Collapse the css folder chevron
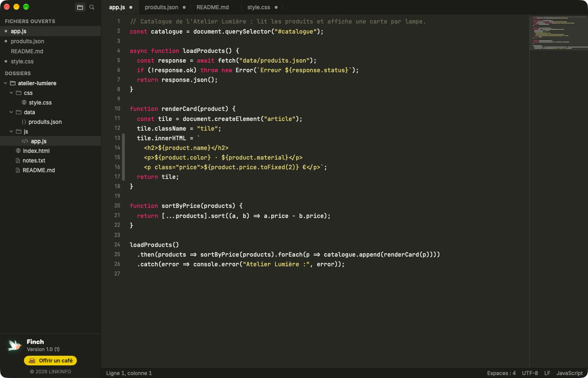 tap(11, 93)
